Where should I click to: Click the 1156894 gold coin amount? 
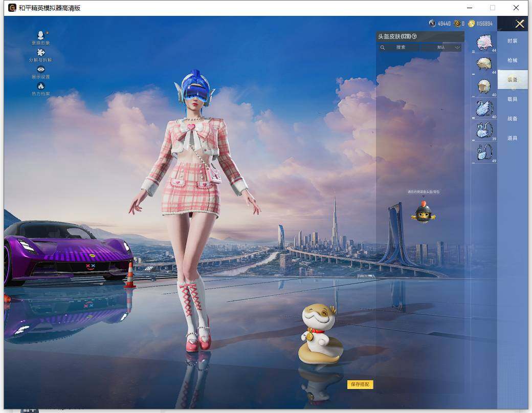[484, 24]
